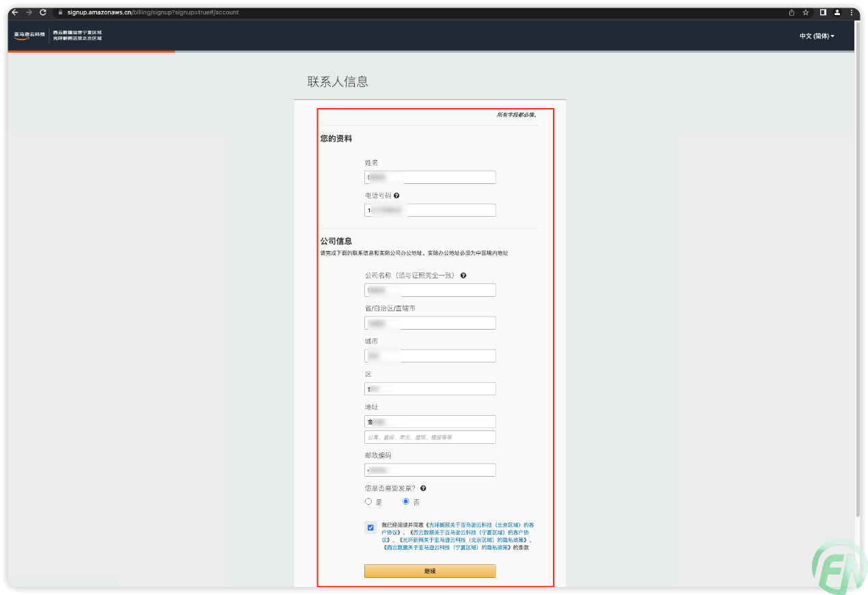The image size is (868, 595).
Task: Click the help icon next to 您是否需要发票
Action: pyautogui.click(x=423, y=488)
